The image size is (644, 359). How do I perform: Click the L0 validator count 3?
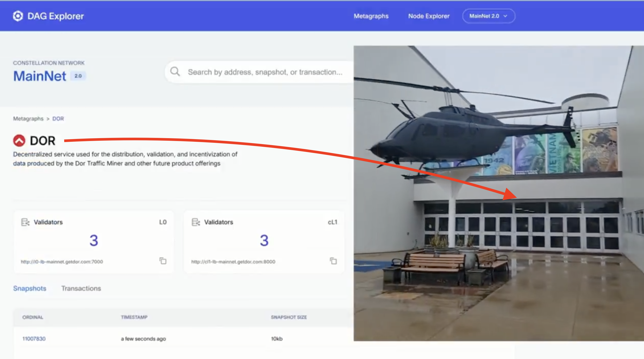point(94,240)
